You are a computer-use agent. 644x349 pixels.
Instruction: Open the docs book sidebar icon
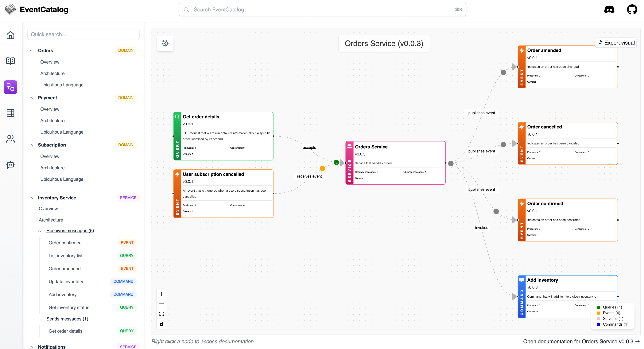click(x=10, y=61)
